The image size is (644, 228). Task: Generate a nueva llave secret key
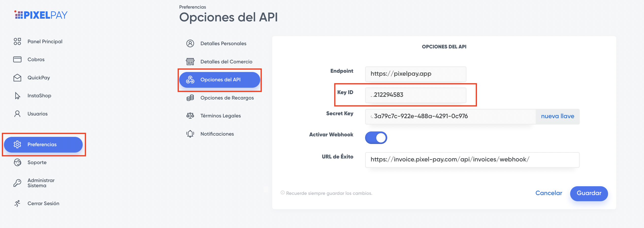(558, 116)
